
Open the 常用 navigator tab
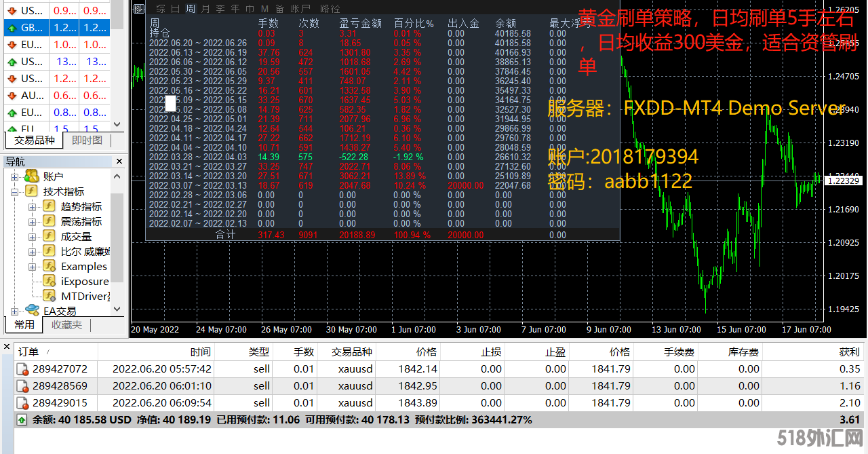click(x=24, y=325)
